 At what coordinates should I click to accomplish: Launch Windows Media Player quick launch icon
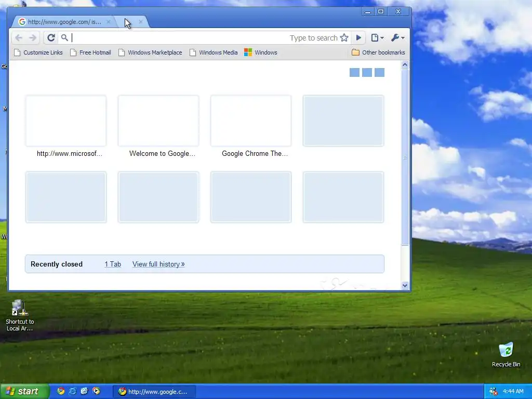[96, 391]
